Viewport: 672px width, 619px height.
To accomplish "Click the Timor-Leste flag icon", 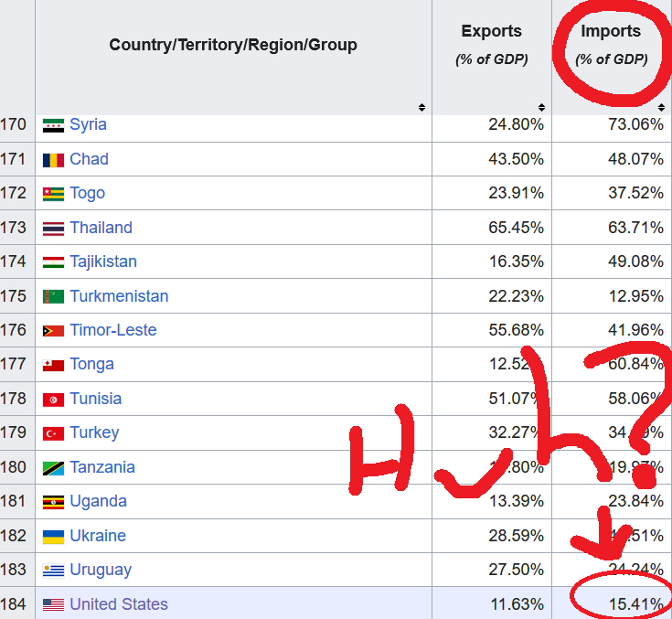I will [53, 330].
